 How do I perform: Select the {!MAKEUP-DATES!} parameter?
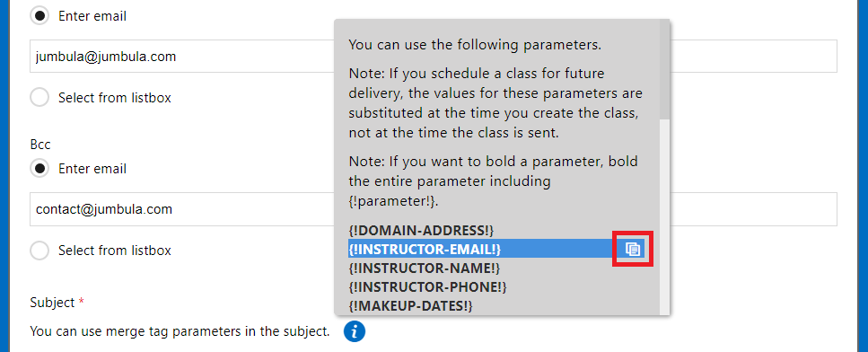(410, 306)
